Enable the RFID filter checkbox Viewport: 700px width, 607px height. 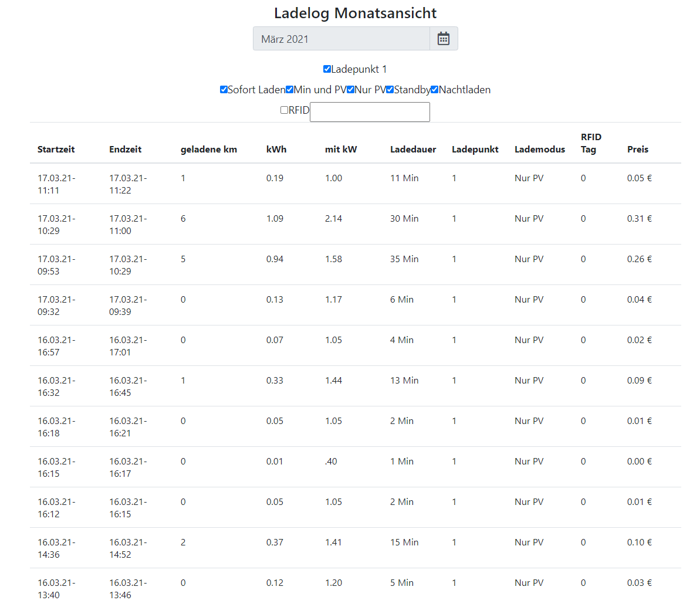284,110
